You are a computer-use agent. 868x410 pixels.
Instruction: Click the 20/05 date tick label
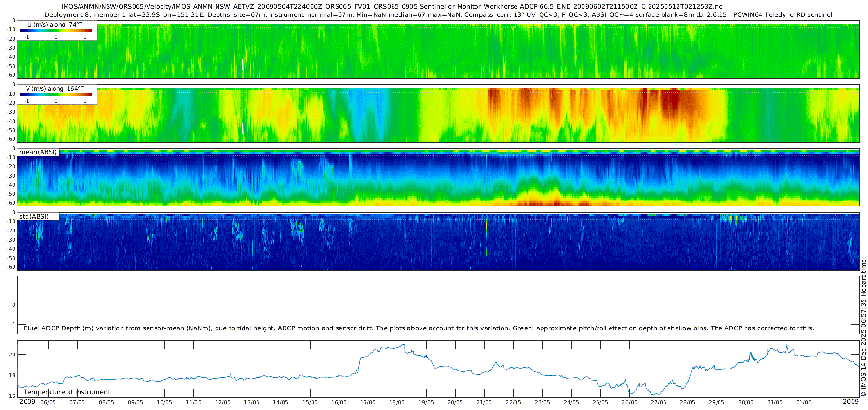pos(455,402)
